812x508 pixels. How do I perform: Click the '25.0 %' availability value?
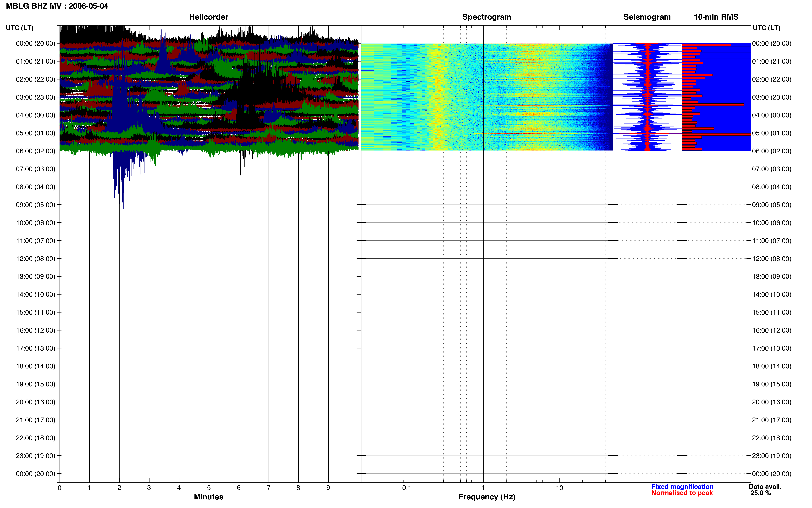tap(761, 493)
